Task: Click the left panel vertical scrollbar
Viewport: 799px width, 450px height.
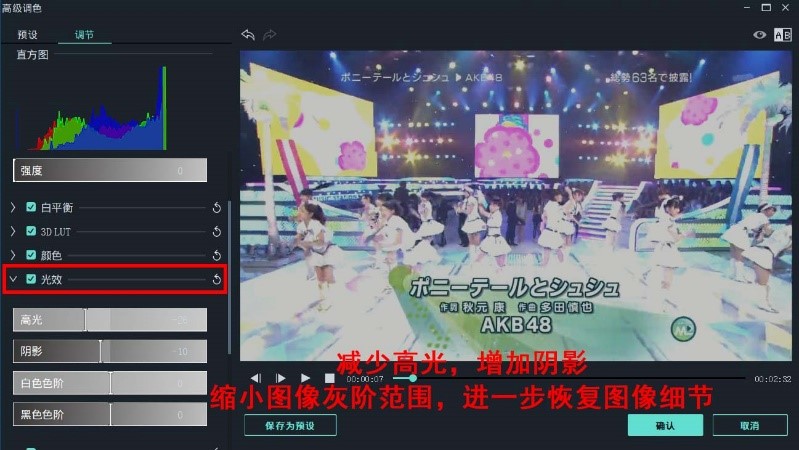Action: tap(229, 277)
